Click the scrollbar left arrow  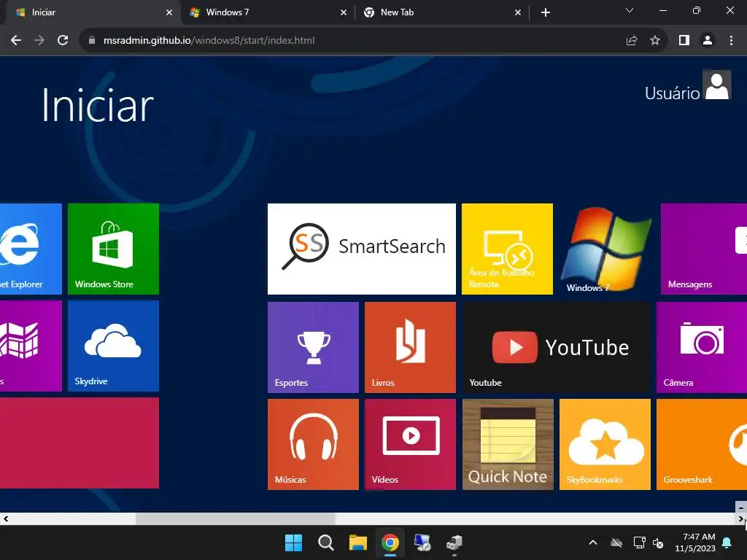coord(6,518)
